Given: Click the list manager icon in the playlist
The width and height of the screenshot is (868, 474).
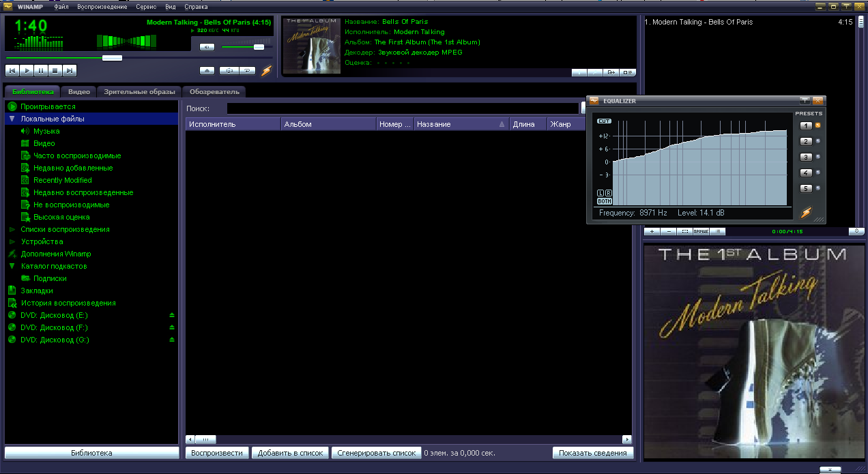Looking at the screenshot, I should coord(717,231).
